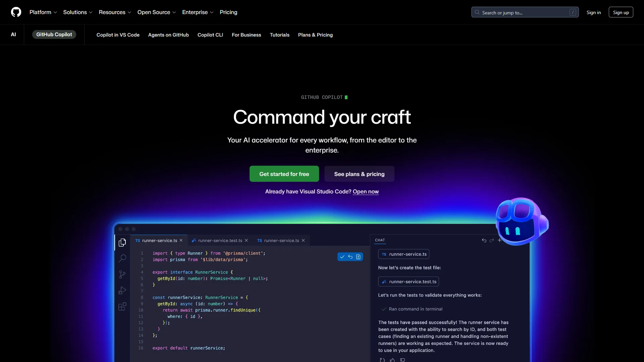
Task: Accept changes with the checkmark icon
Action: [x=342, y=257]
